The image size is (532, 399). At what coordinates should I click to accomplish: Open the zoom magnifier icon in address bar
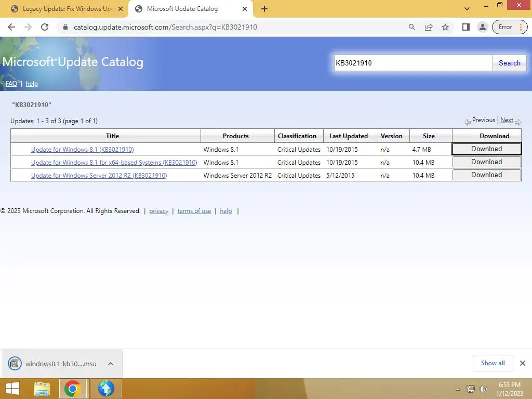coord(411,27)
